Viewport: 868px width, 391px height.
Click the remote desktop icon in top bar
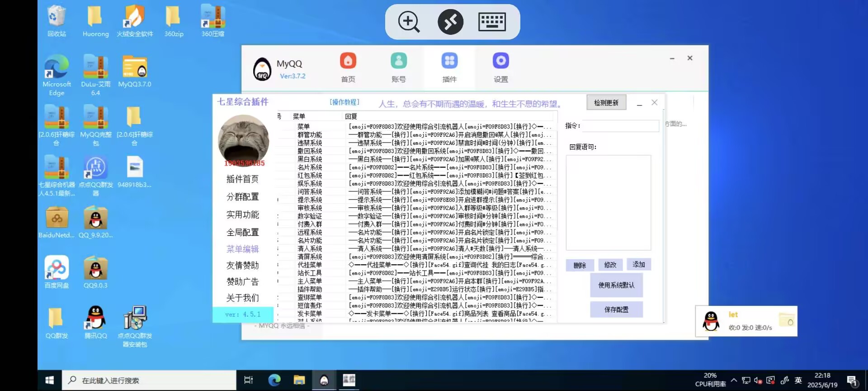(x=450, y=22)
